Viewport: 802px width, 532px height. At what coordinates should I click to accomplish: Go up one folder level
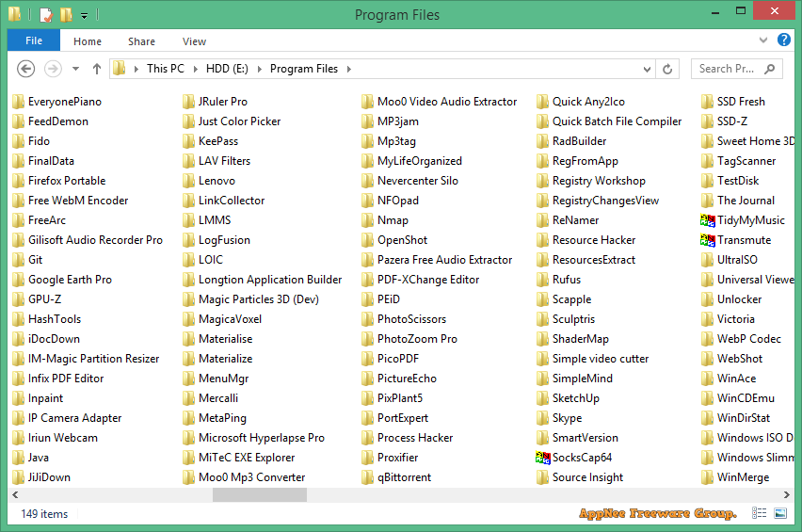tap(97, 69)
